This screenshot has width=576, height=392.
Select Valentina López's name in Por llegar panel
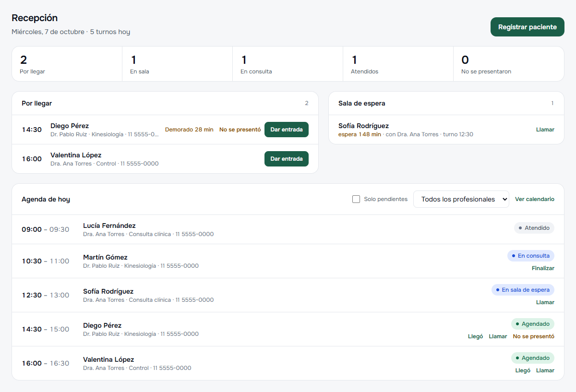point(76,155)
